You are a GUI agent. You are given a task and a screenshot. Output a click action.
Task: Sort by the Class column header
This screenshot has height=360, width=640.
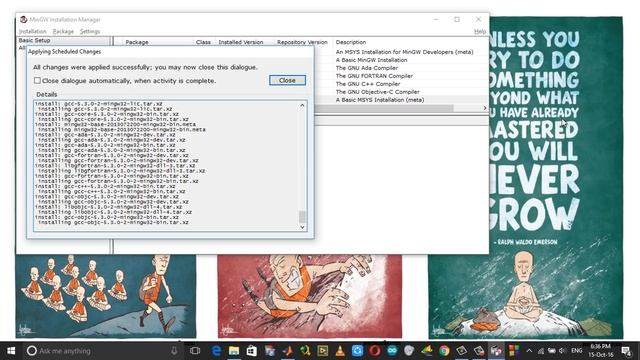pos(203,42)
